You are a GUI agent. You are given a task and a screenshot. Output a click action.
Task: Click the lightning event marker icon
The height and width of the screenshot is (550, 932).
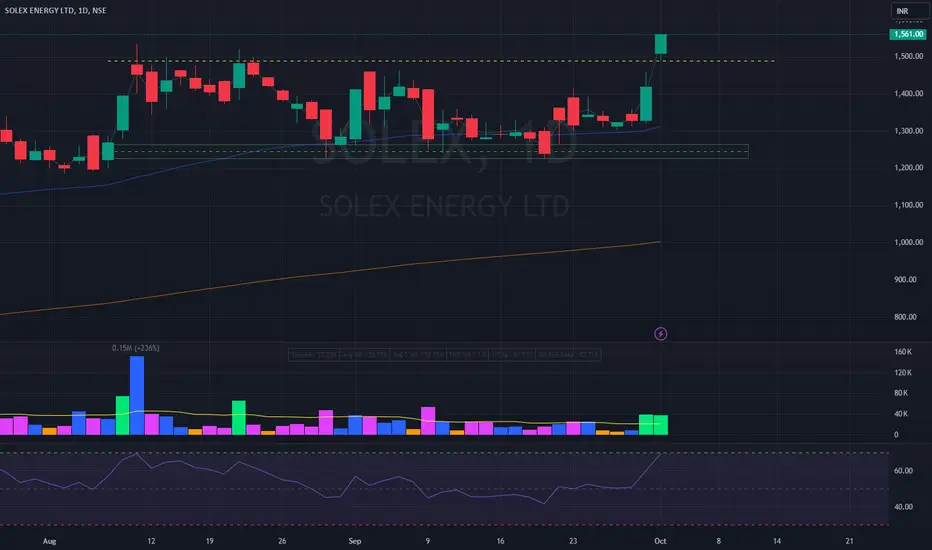(x=660, y=334)
